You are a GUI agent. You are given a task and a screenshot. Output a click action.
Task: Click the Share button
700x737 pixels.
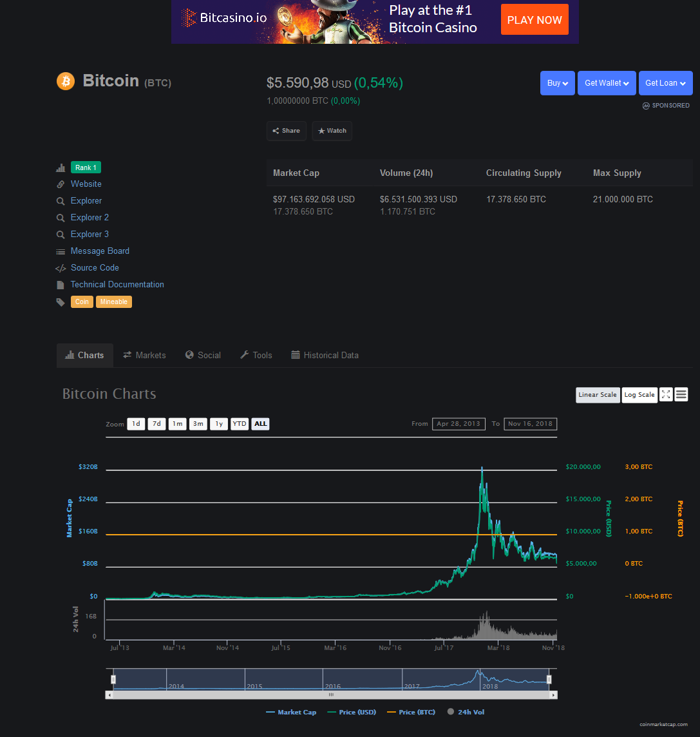[286, 131]
